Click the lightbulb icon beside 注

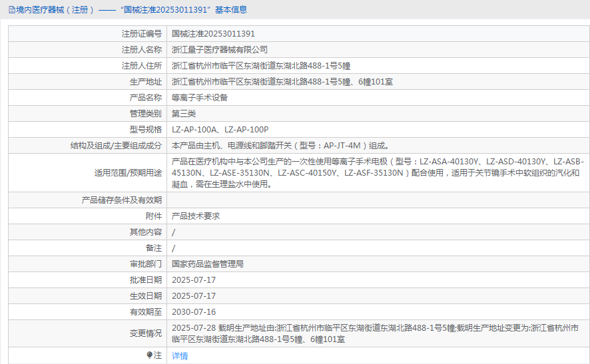pos(149,355)
